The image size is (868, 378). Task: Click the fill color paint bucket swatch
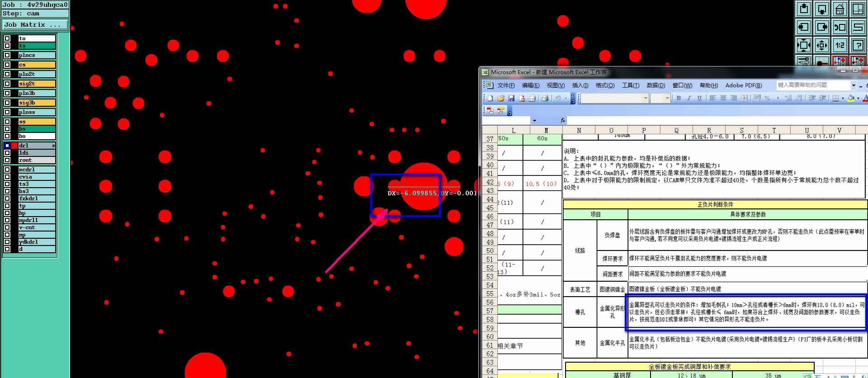click(851, 98)
